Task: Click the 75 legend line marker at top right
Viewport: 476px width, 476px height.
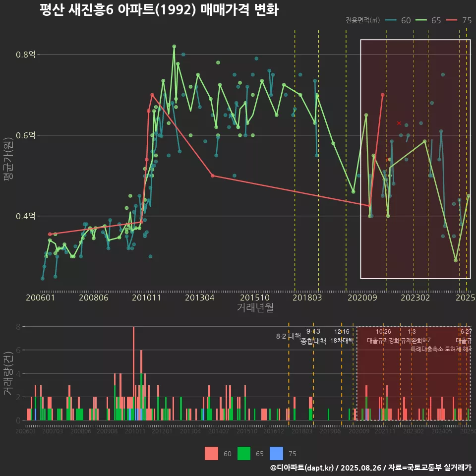Action: (x=451, y=20)
